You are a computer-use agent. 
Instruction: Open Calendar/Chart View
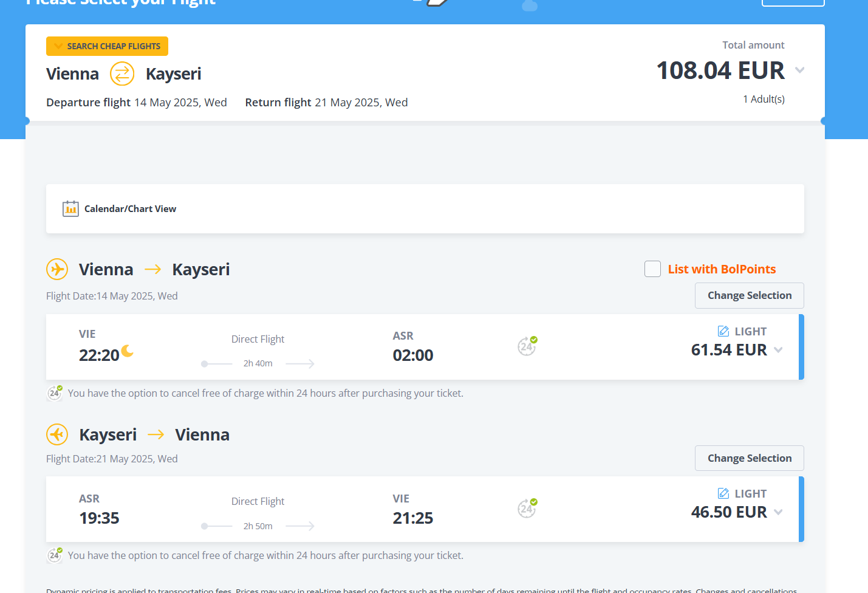coord(130,209)
